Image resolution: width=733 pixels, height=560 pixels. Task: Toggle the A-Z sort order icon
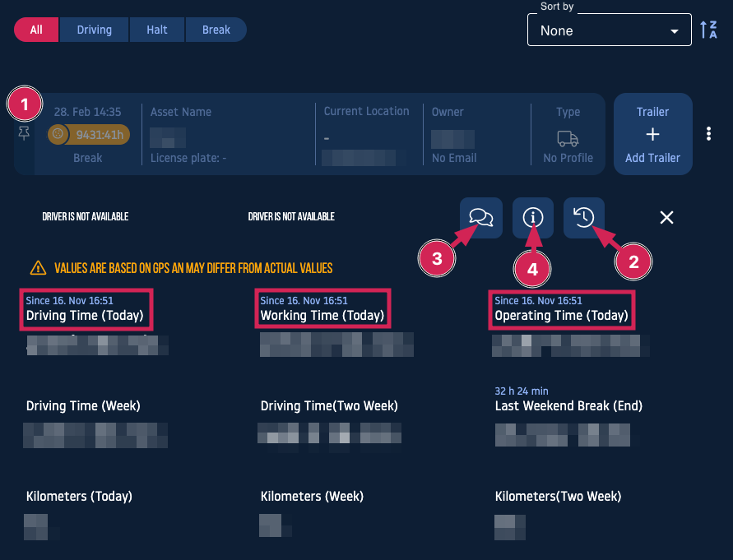click(708, 30)
